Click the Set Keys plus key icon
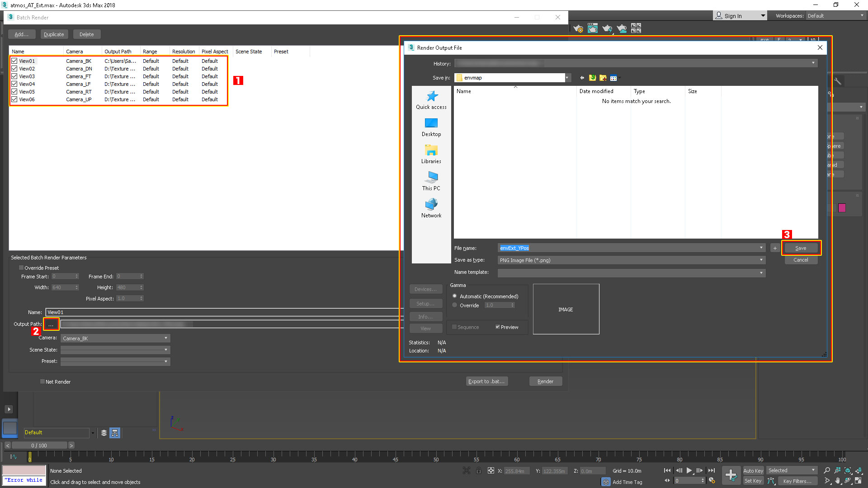The width and height of the screenshot is (868, 488). click(731, 475)
